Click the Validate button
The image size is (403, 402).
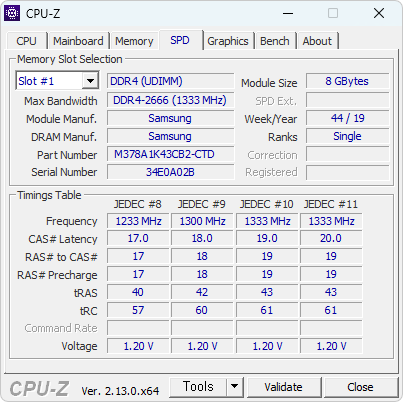pyautogui.click(x=284, y=387)
